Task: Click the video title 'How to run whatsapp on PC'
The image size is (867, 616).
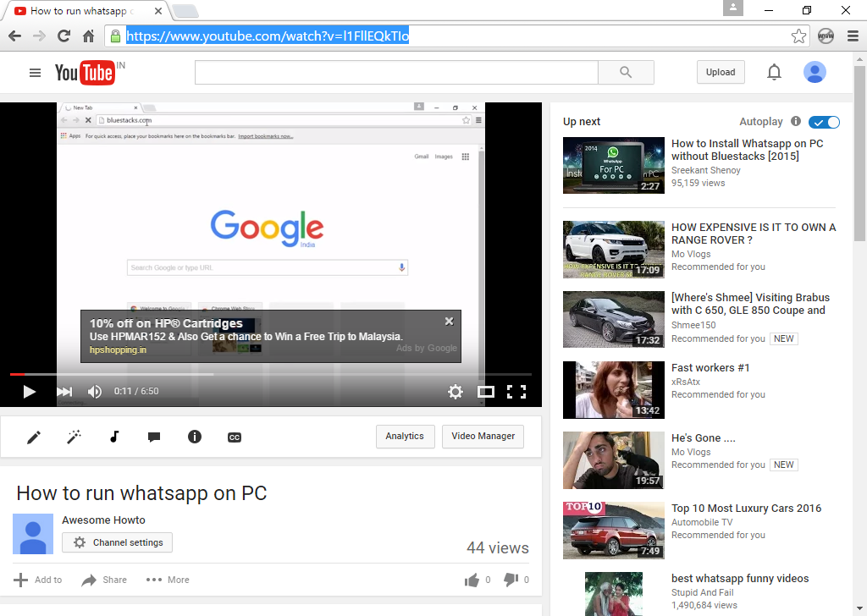Action: click(x=141, y=492)
